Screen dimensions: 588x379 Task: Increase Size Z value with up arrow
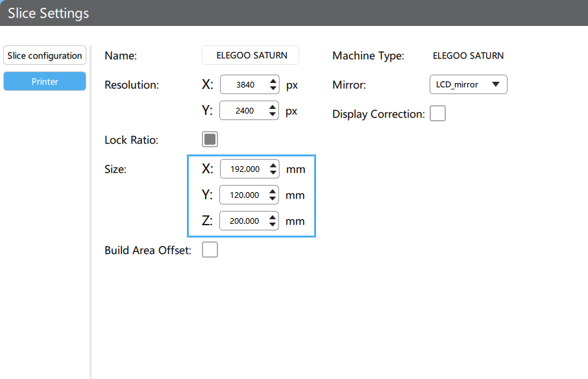coord(273,217)
